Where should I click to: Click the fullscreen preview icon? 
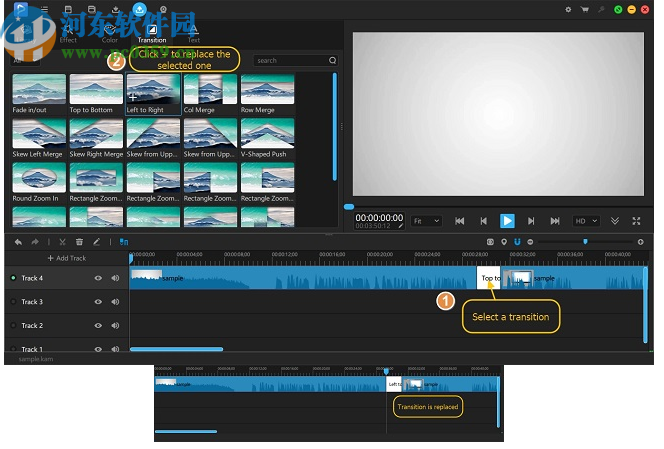638,221
